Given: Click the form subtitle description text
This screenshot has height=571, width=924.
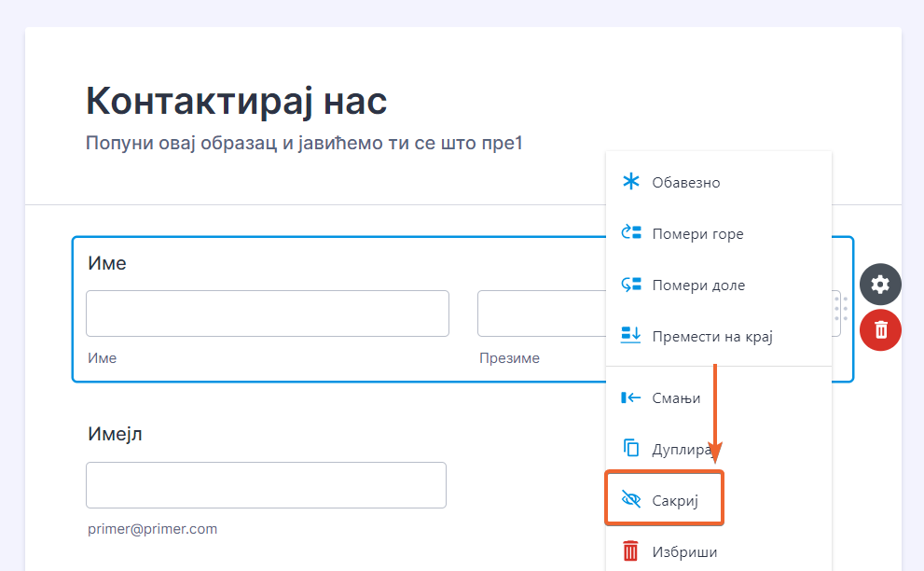Looking at the screenshot, I should coord(305,143).
